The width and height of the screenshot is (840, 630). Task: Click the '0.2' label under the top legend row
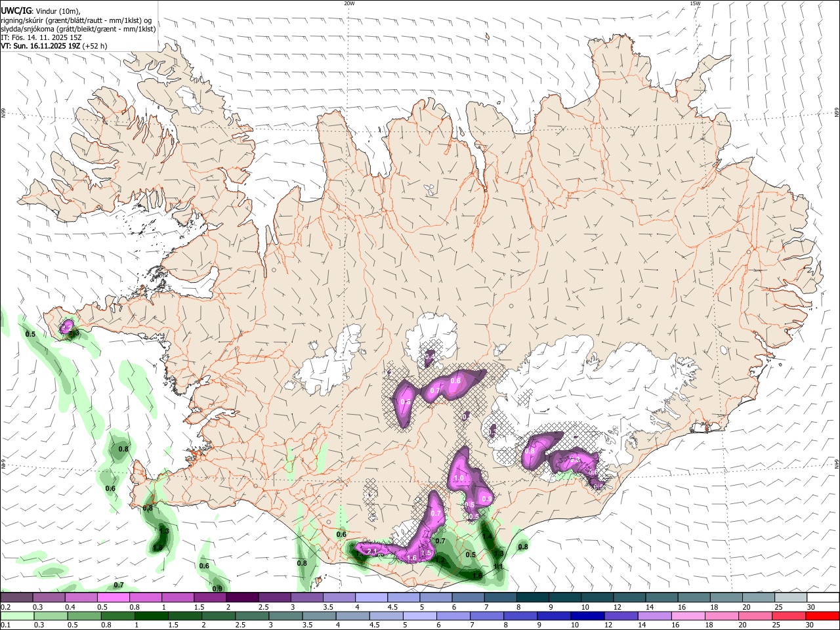(5, 607)
